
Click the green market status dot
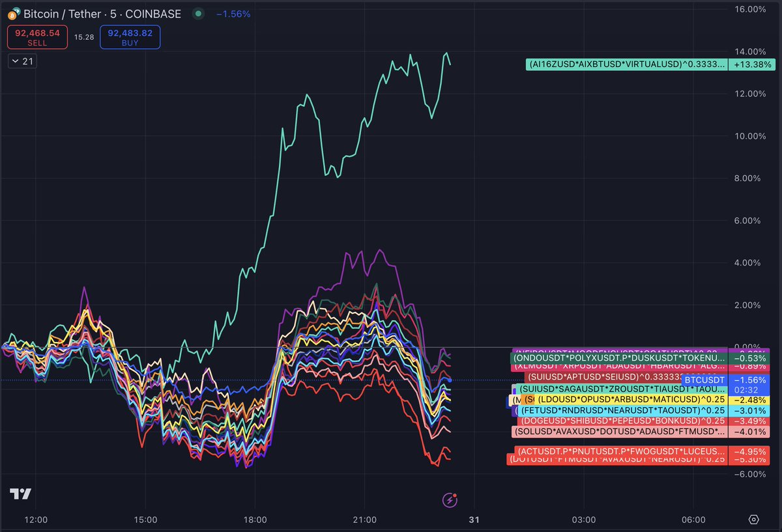click(x=198, y=14)
